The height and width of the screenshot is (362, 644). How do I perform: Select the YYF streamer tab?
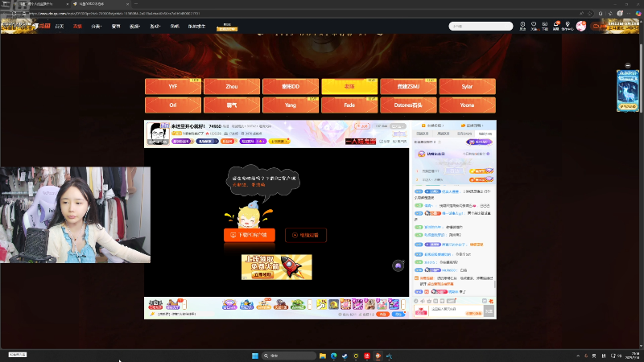[173, 87]
